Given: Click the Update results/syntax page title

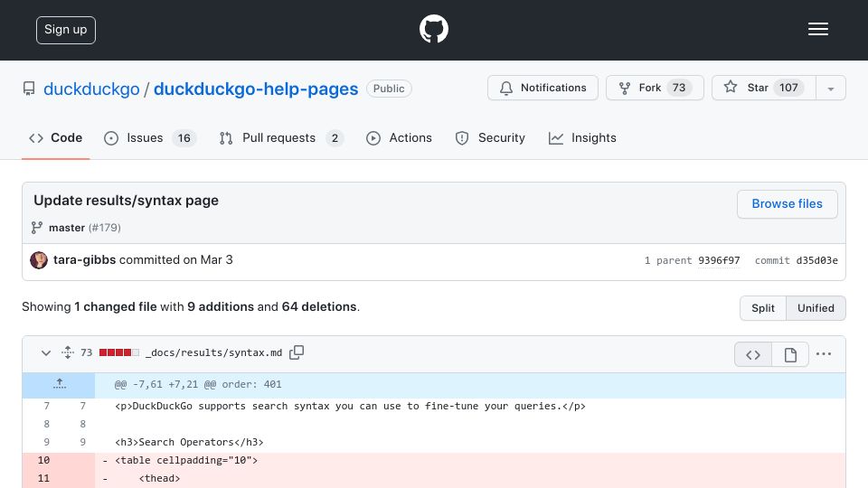Looking at the screenshot, I should [127, 201].
